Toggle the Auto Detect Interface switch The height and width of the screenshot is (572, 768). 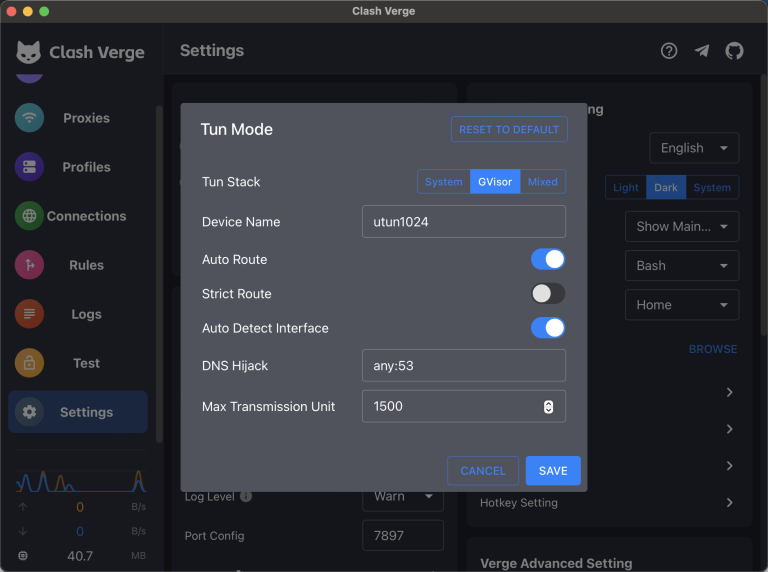coord(548,328)
